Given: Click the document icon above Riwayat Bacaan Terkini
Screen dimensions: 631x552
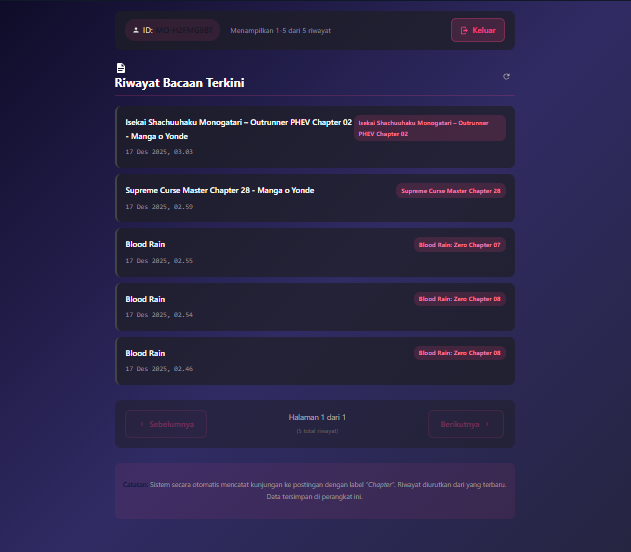Looking at the screenshot, I should (121, 68).
